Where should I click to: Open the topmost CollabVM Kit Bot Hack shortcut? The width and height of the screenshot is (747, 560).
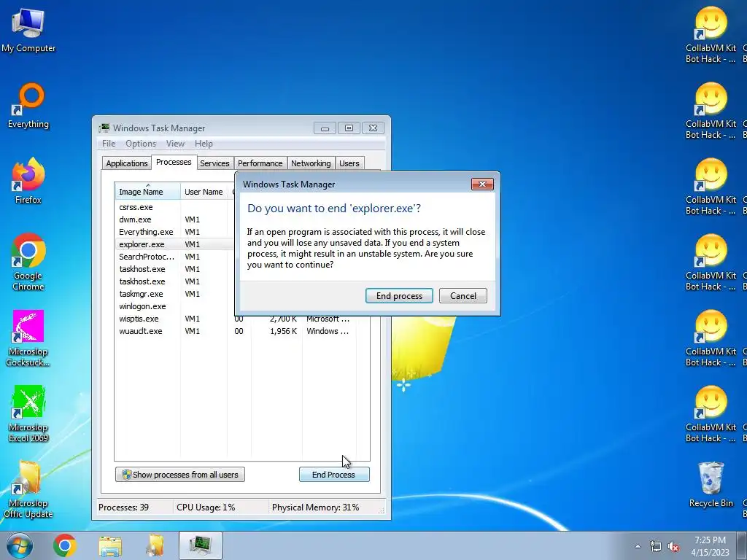click(711, 35)
